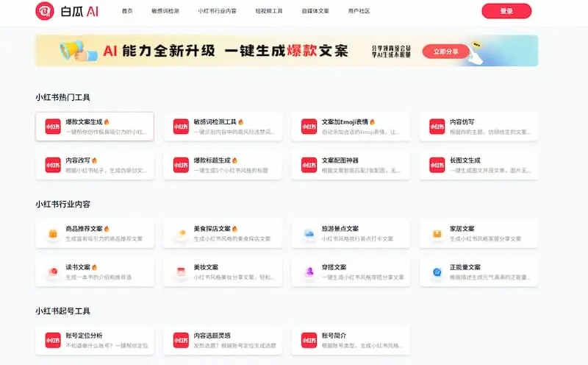Click the 小红书 icon beside 爆款文案生成
Screen dimensions: 588x365
pyautogui.click(x=53, y=127)
